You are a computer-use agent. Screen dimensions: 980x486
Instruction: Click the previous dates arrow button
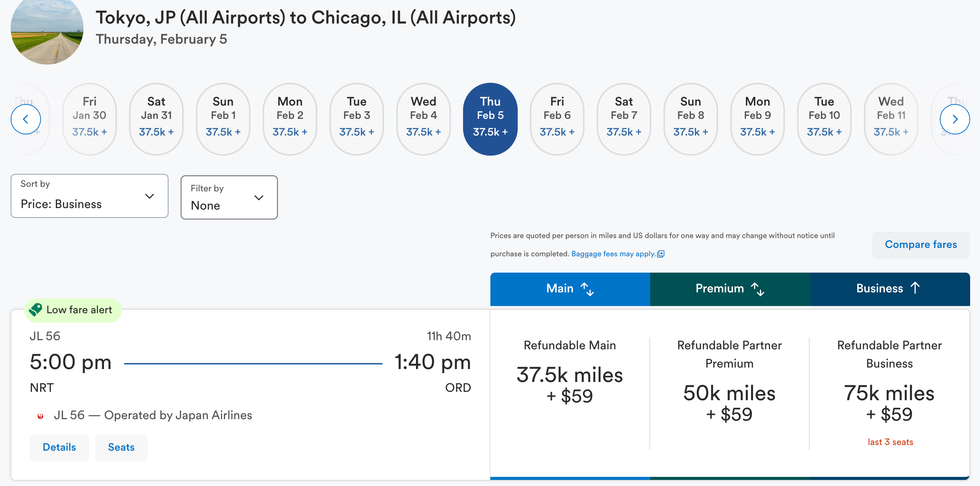tap(25, 120)
